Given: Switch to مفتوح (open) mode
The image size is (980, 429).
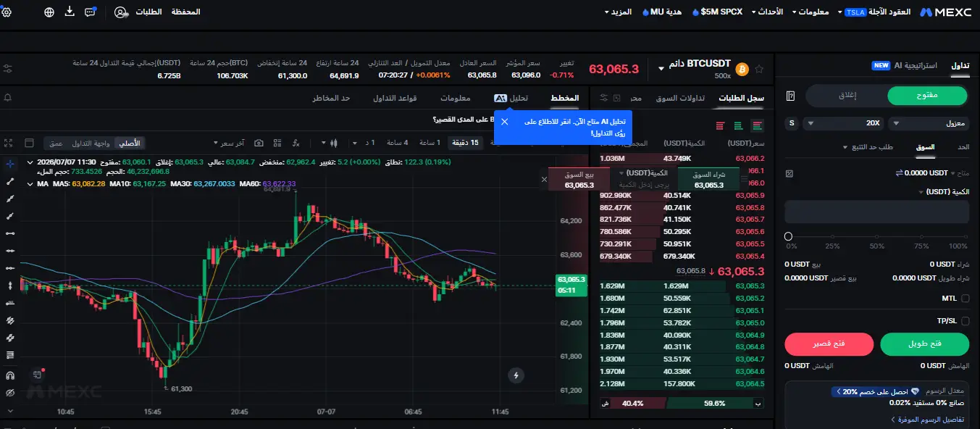Looking at the screenshot, I should point(927,96).
